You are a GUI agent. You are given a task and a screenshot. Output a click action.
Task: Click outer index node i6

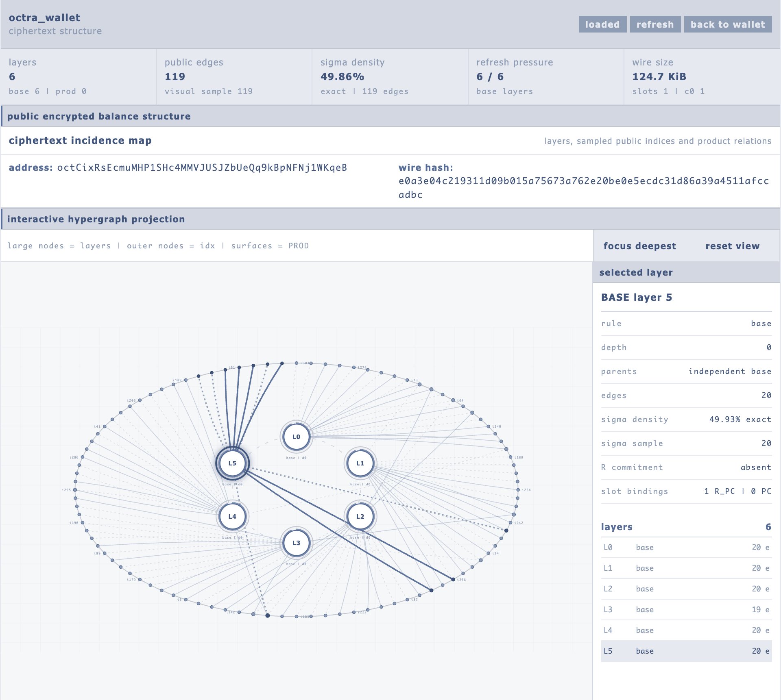186,600
